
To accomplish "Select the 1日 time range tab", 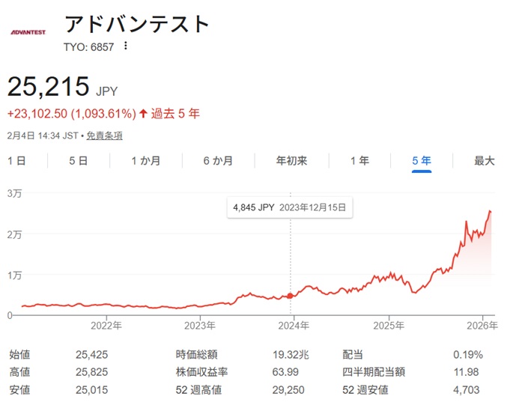I will [x=17, y=160].
